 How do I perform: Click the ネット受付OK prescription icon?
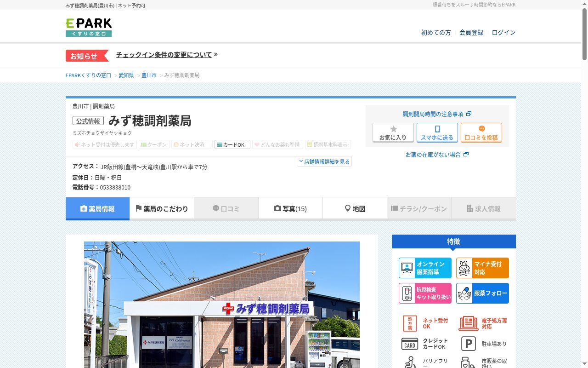pyautogui.click(x=410, y=323)
